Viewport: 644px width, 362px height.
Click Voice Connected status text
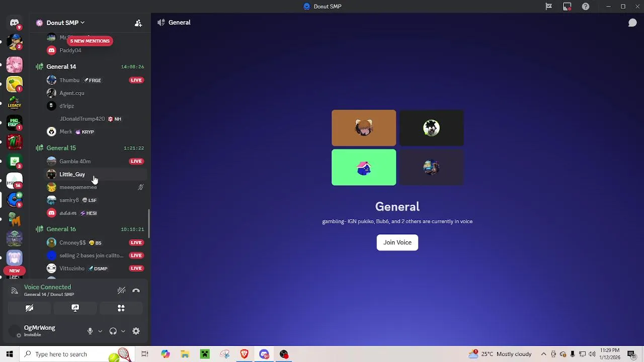[47, 287]
